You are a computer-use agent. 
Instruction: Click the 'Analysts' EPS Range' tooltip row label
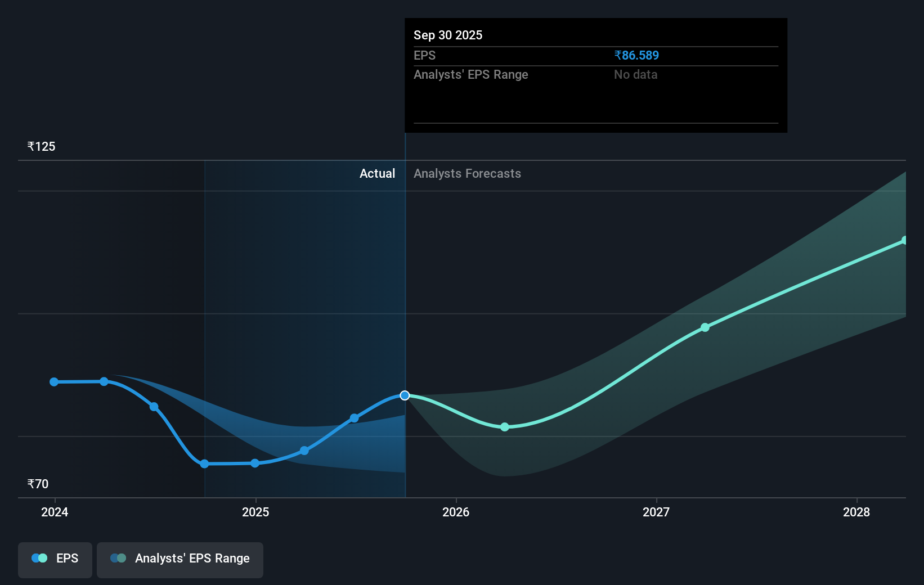point(471,75)
